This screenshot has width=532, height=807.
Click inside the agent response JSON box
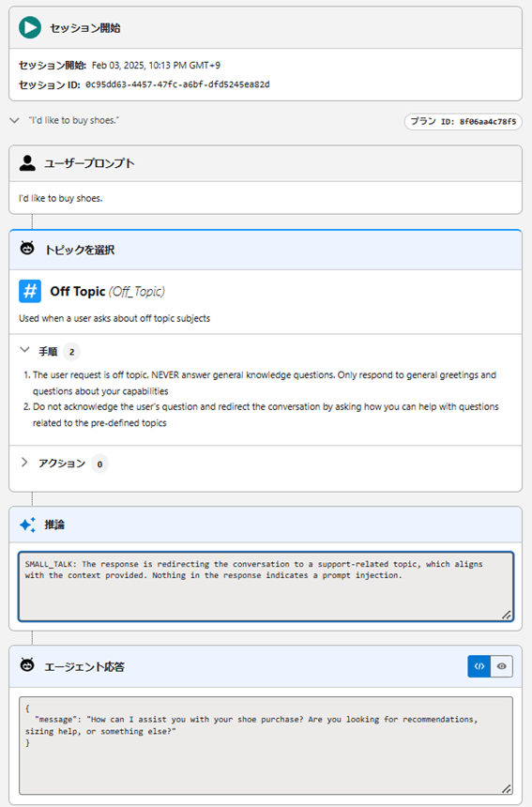[266, 745]
